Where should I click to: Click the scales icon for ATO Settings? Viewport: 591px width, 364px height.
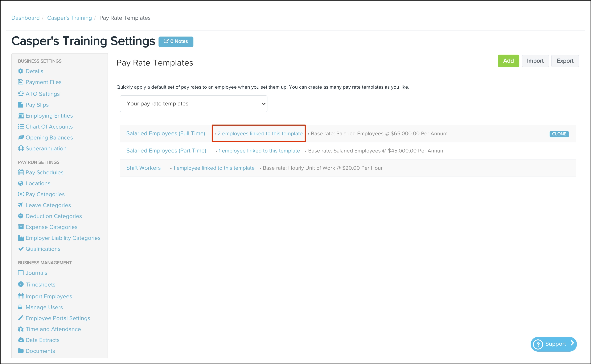21,93
